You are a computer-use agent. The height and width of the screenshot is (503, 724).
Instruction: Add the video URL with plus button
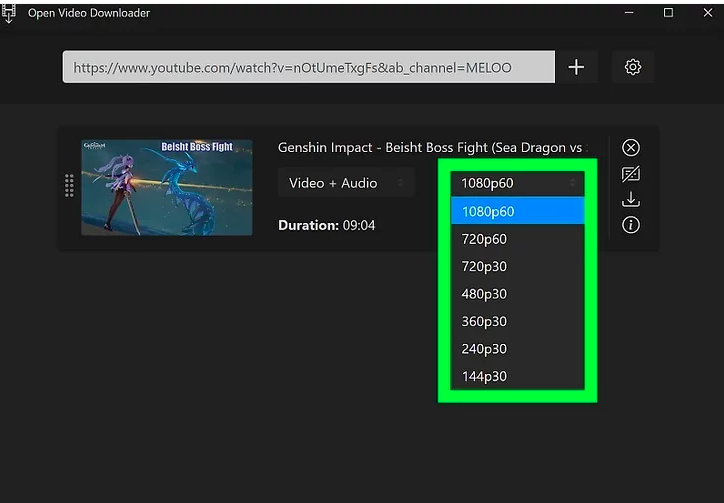tap(576, 67)
